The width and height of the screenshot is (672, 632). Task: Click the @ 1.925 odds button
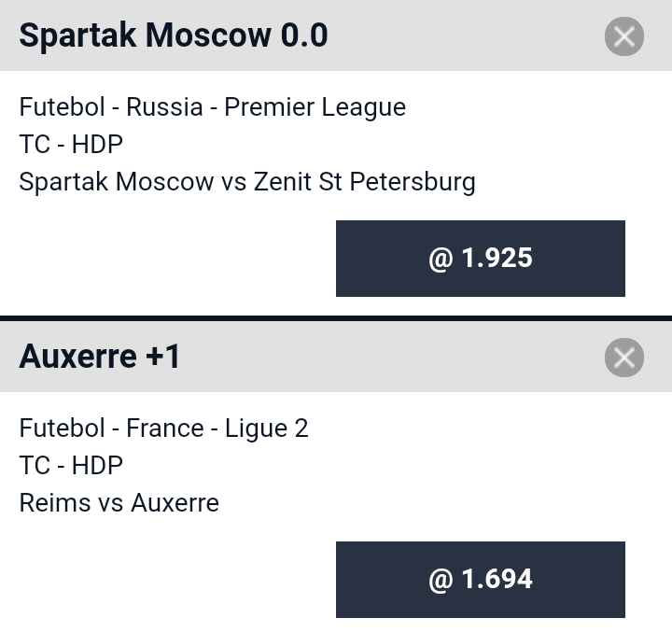481,259
